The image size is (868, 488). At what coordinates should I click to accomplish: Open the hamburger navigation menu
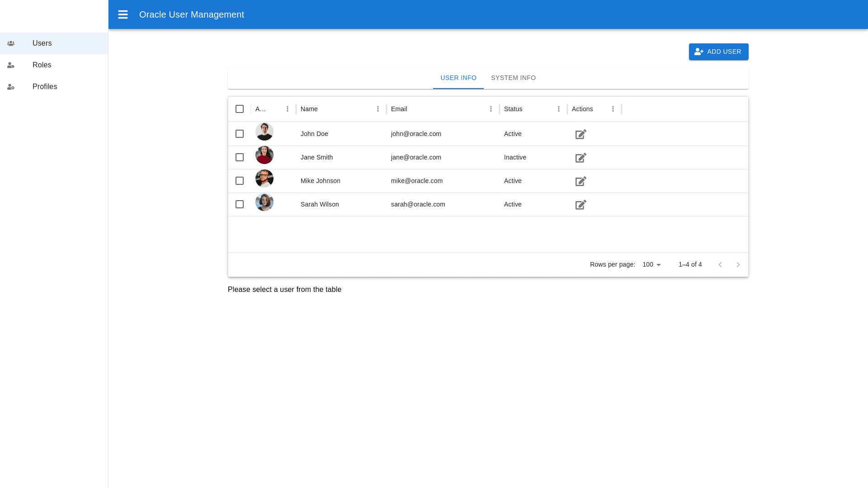[x=123, y=14]
